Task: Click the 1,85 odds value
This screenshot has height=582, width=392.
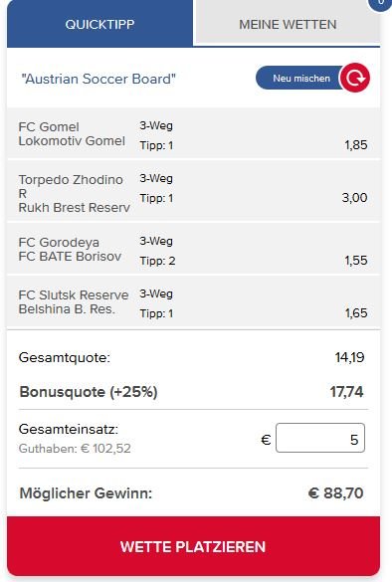Action: click(355, 145)
